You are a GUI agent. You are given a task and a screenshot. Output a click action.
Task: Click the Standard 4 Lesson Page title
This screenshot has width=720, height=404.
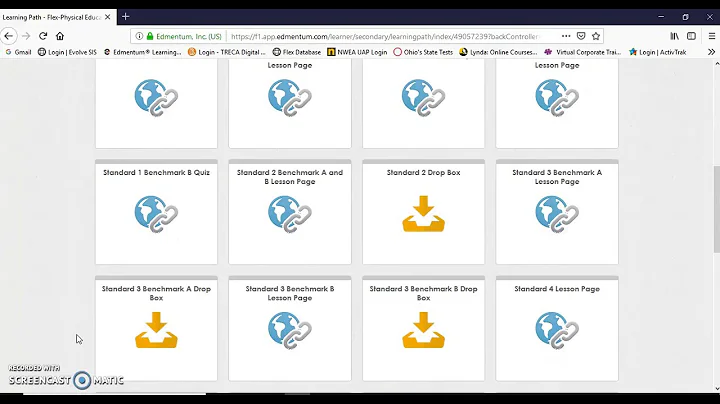[557, 289]
